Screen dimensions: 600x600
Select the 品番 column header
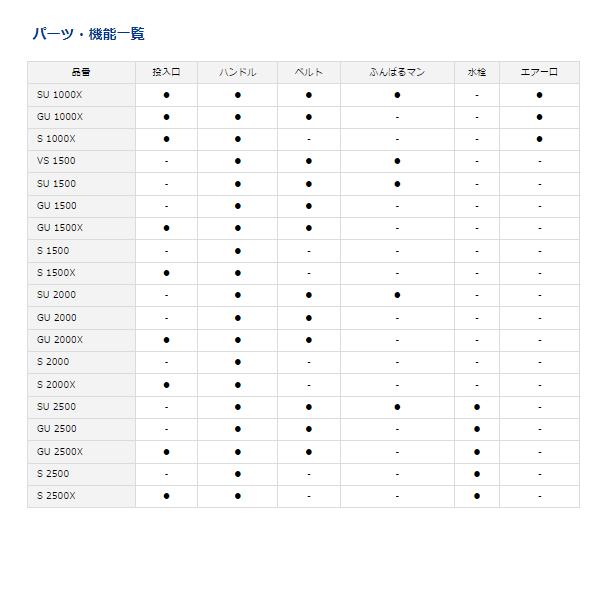pyautogui.click(x=81, y=72)
